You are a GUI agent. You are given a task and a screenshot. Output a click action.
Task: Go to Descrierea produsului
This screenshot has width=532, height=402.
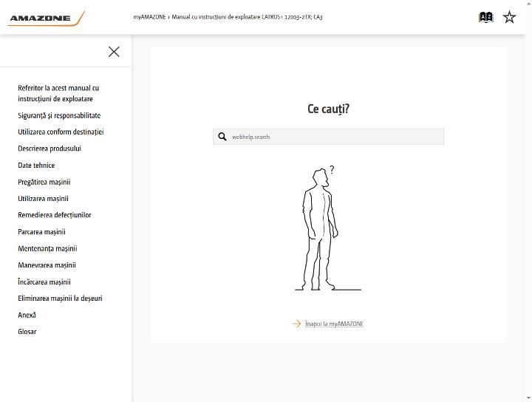click(x=50, y=149)
